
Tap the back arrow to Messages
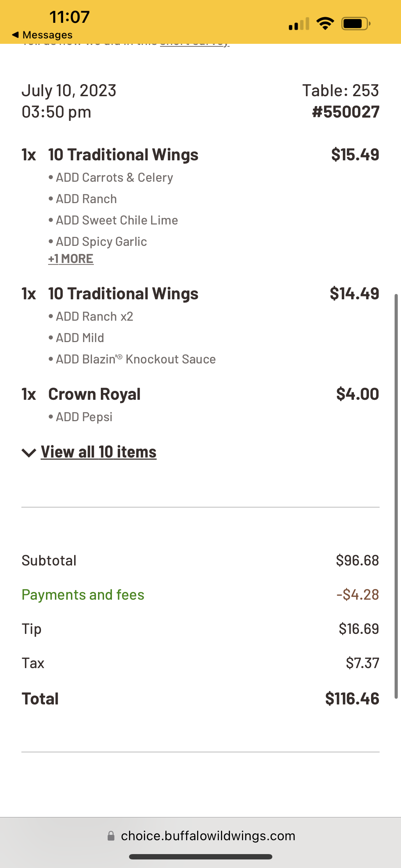(x=15, y=35)
